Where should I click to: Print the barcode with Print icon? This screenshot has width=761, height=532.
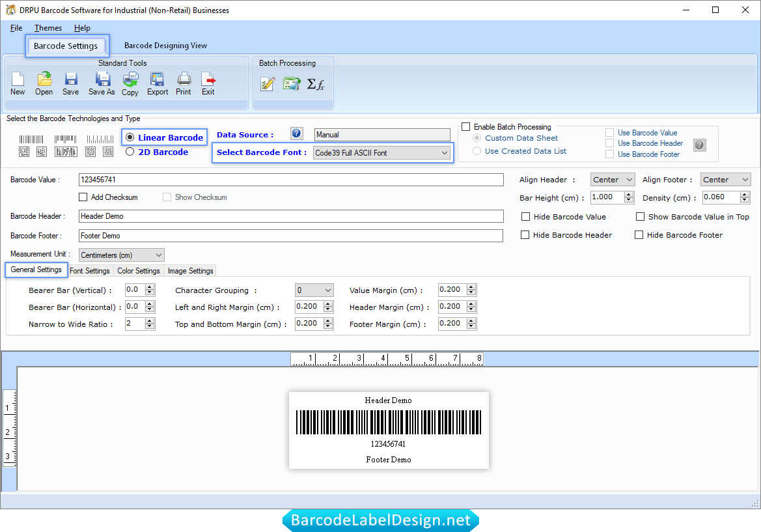pos(184,83)
